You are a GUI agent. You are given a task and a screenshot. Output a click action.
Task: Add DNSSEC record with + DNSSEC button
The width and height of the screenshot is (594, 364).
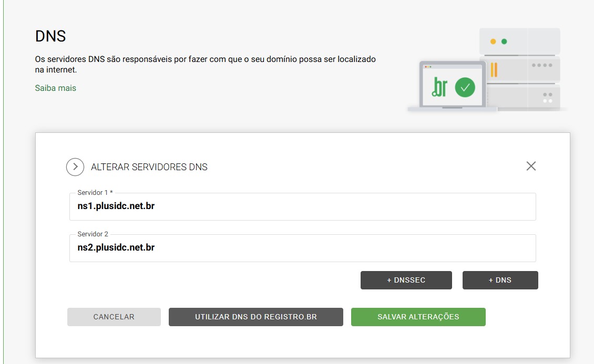click(x=406, y=280)
